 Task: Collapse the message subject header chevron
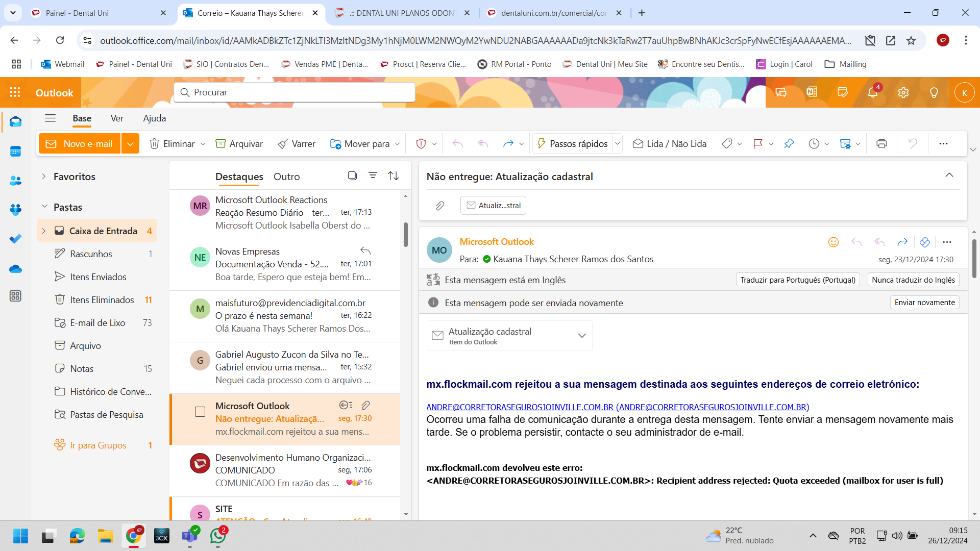tap(949, 176)
